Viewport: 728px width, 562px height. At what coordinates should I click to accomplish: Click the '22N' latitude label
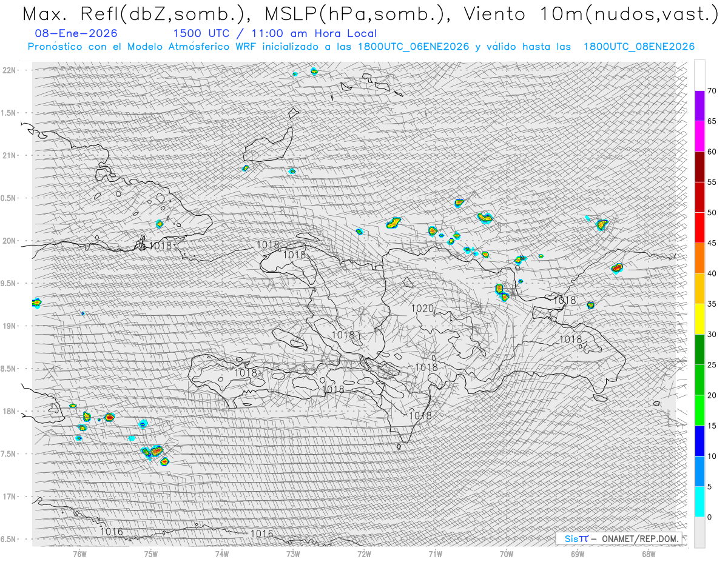[9, 70]
